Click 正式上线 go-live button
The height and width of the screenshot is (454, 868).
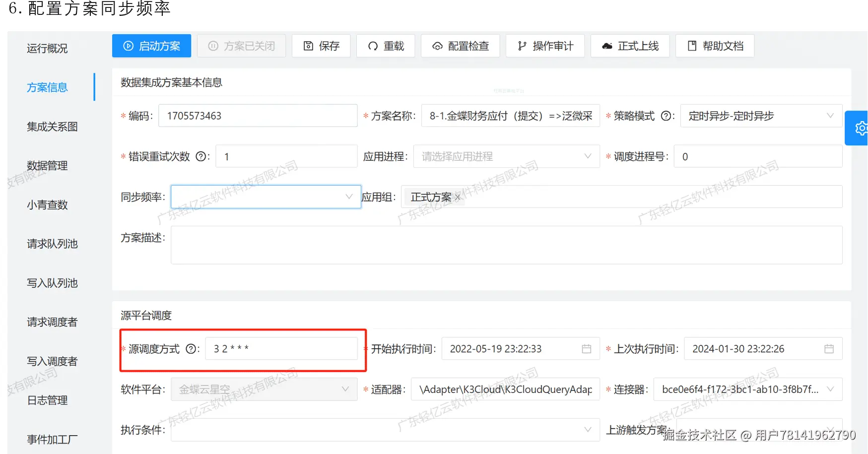tap(630, 46)
